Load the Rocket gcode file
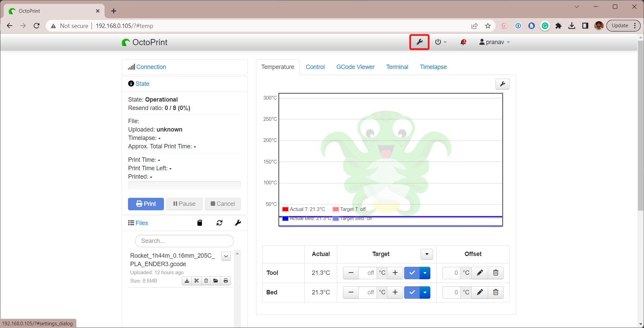 coord(216,281)
